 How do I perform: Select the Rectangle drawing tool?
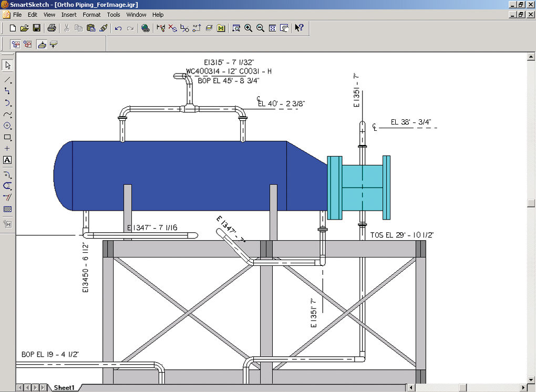coord(7,137)
